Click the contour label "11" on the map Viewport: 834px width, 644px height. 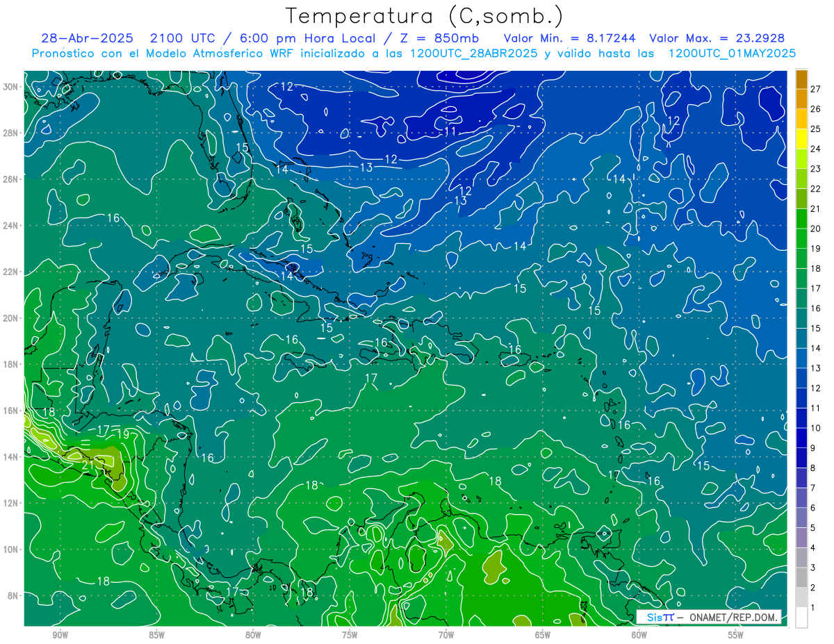coord(450,131)
